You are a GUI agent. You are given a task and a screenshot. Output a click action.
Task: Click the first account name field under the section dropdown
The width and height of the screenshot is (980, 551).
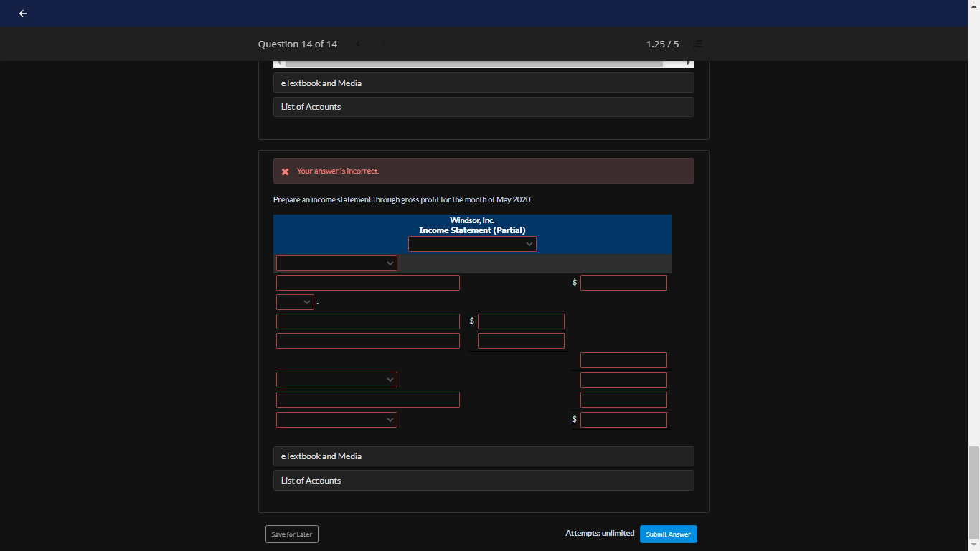coord(368,283)
